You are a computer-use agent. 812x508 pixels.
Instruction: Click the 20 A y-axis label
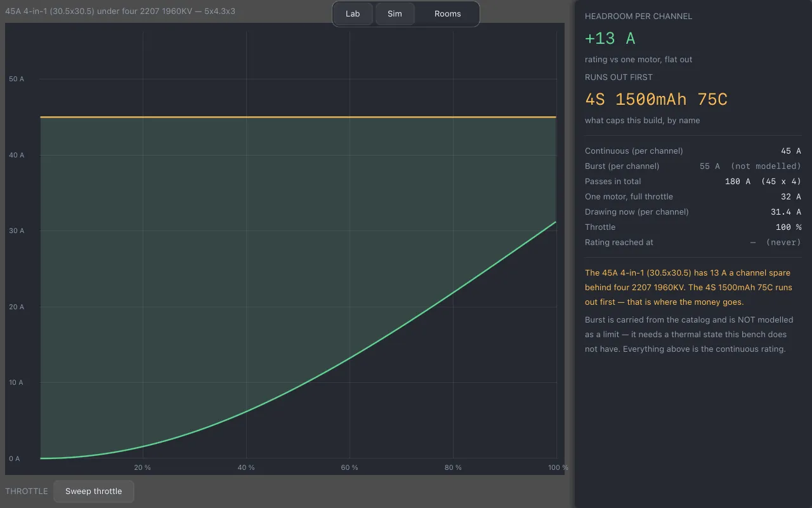16,307
